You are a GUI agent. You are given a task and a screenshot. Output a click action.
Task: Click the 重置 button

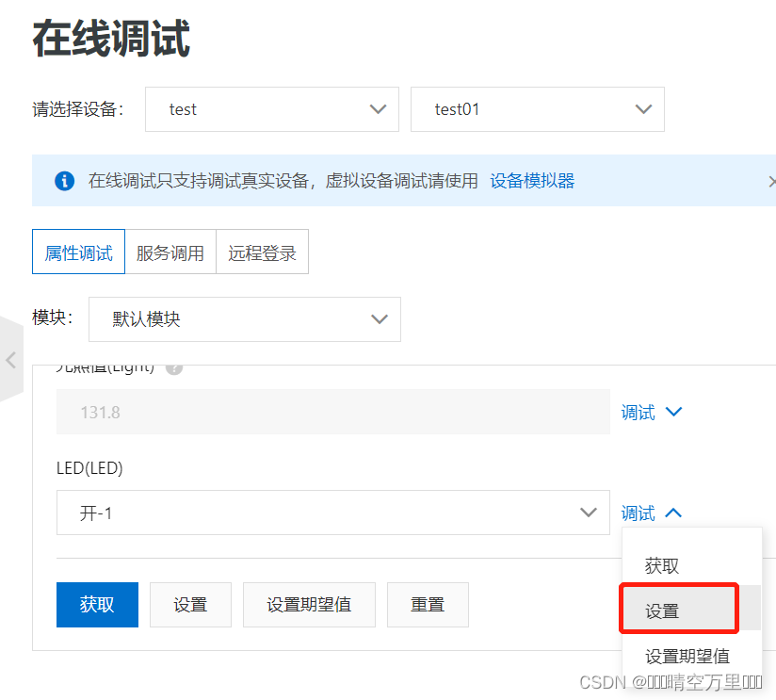pyautogui.click(x=428, y=604)
